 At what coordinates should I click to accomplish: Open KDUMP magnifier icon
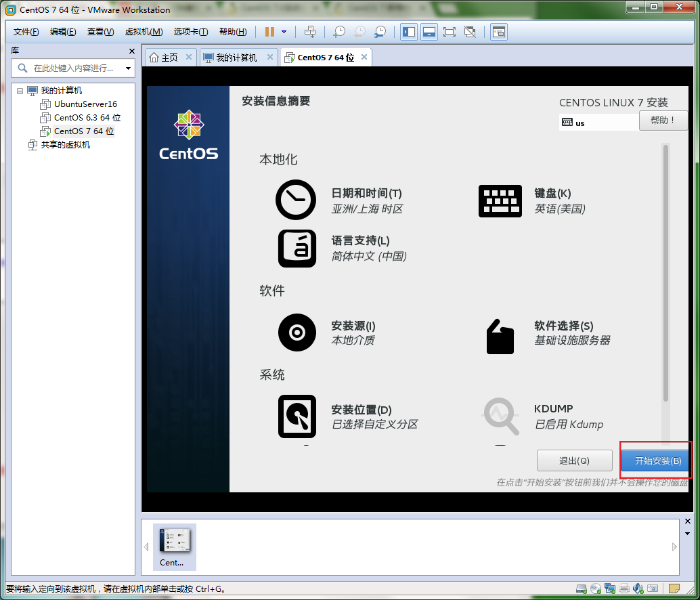click(x=500, y=416)
